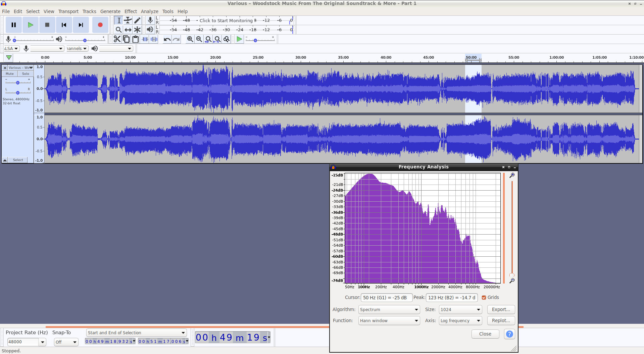
Task: Open the Transport menu
Action: (x=68, y=11)
